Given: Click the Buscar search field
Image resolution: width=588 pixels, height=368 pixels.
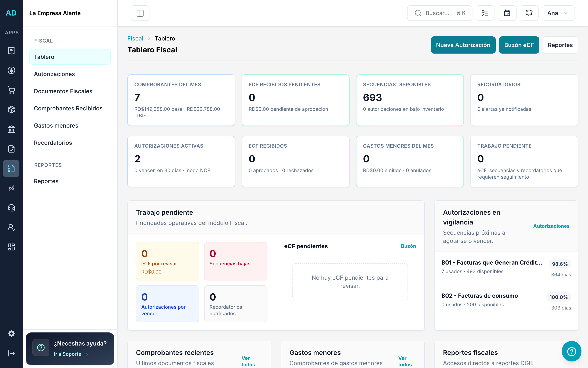Looking at the screenshot, I should click(x=440, y=13).
